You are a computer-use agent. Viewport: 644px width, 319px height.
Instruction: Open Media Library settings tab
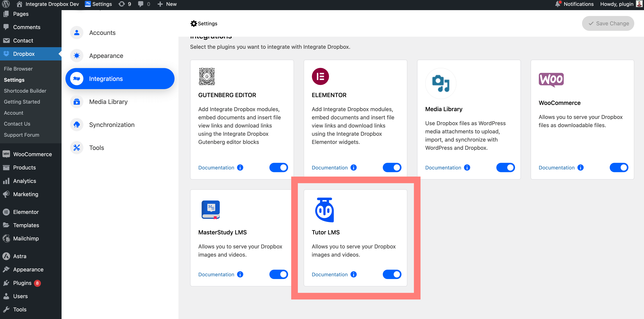[x=120, y=102]
